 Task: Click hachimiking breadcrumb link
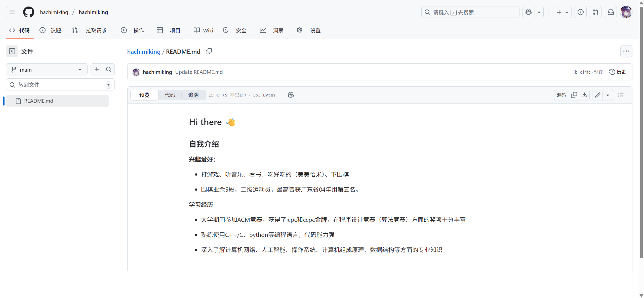point(144,52)
